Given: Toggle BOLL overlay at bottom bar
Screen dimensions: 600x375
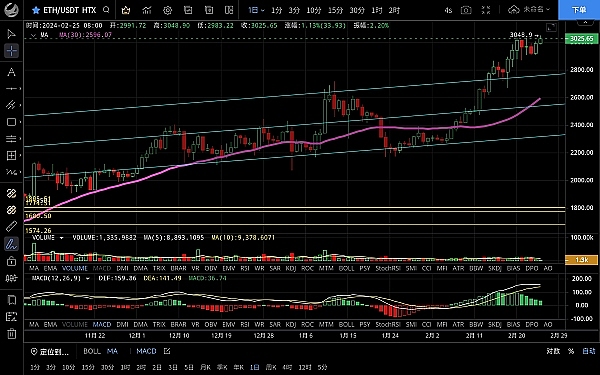Looking at the screenshot, I should [92, 351].
